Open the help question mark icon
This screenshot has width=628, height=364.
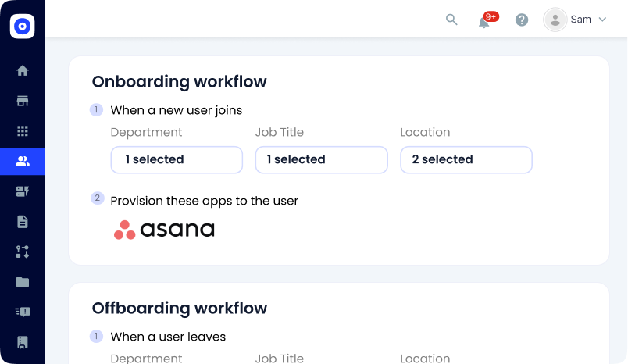tap(522, 20)
